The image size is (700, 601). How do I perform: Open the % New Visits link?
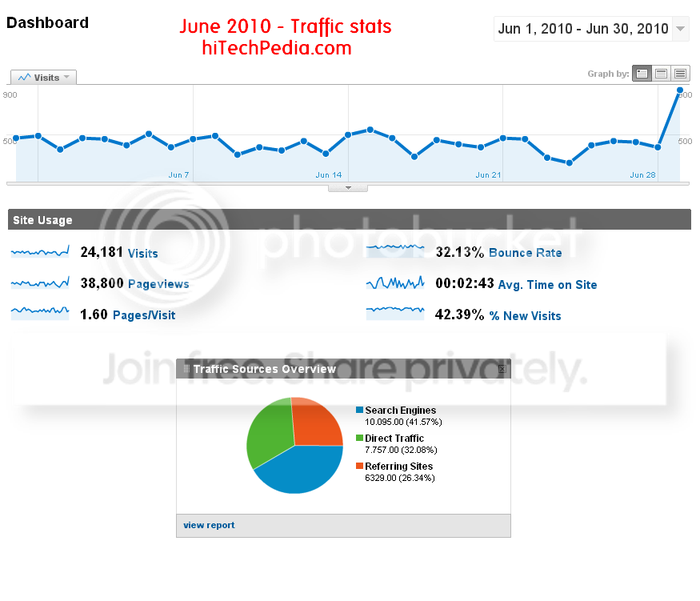pos(525,315)
